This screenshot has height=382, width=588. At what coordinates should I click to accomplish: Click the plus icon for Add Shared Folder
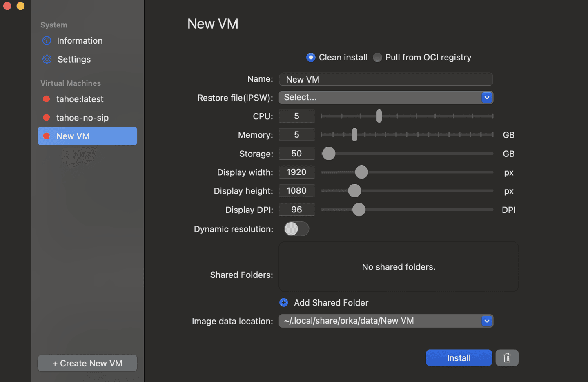(284, 303)
